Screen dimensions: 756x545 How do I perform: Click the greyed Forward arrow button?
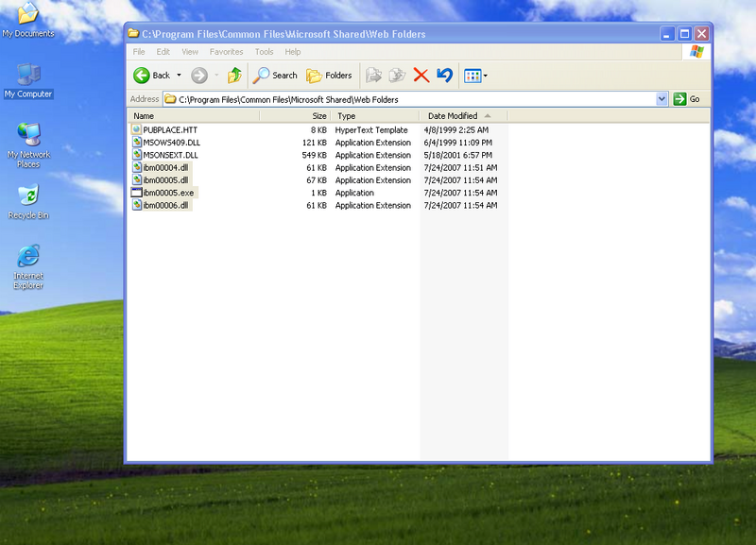coord(199,76)
